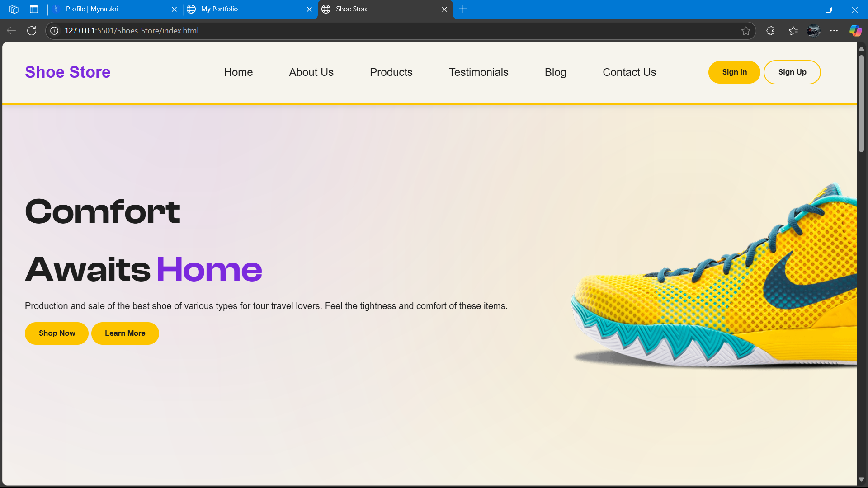Minimize the browser window
Image resolution: width=868 pixels, height=488 pixels.
coord(803,9)
